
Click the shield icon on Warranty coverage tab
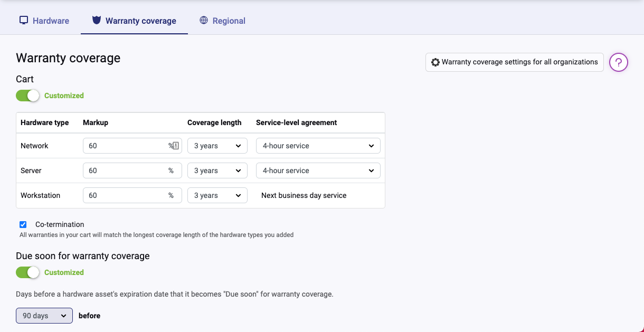[x=96, y=21]
